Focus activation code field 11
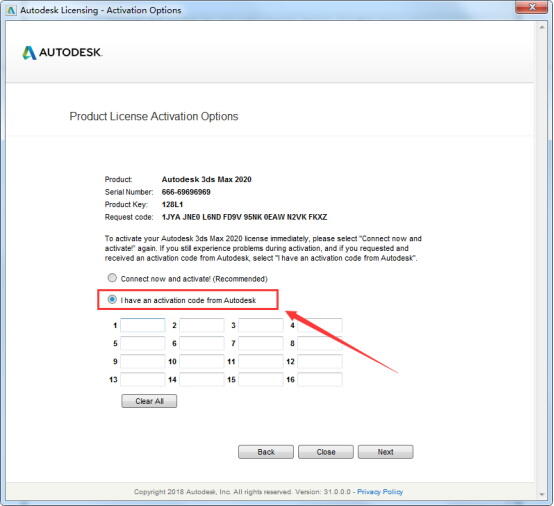The image size is (554, 506). tap(261, 361)
